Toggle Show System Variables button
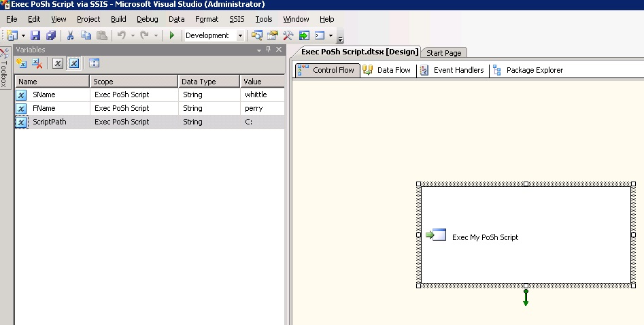Image resolution: width=644 pixels, height=325 pixels. coord(58,63)
